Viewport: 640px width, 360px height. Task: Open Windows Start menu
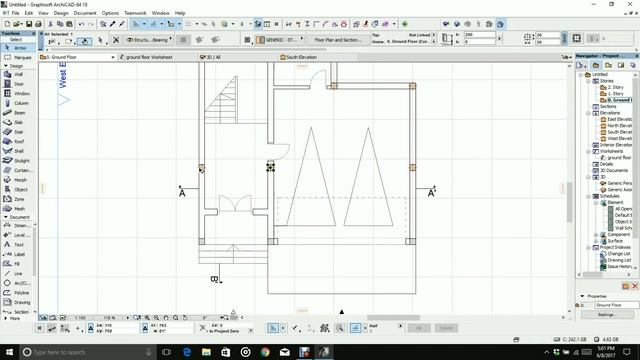click(x=9, y=352)
